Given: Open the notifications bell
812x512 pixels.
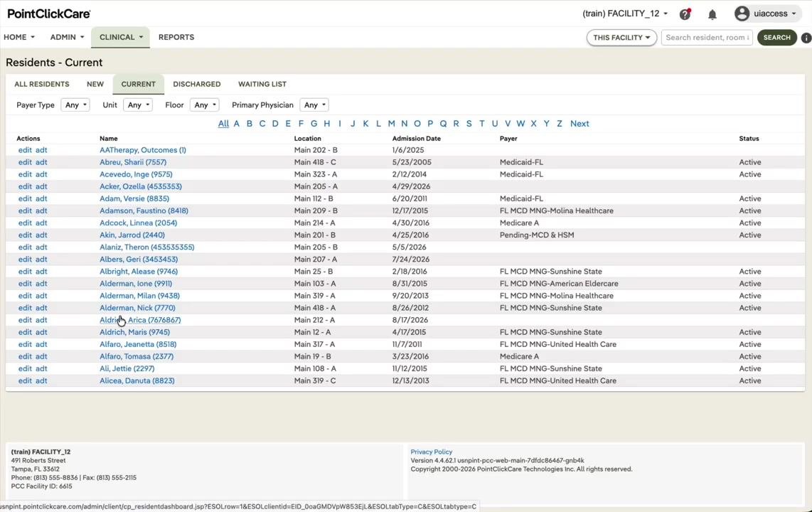Looking at the screenshot, I should (x=712, y=14).
